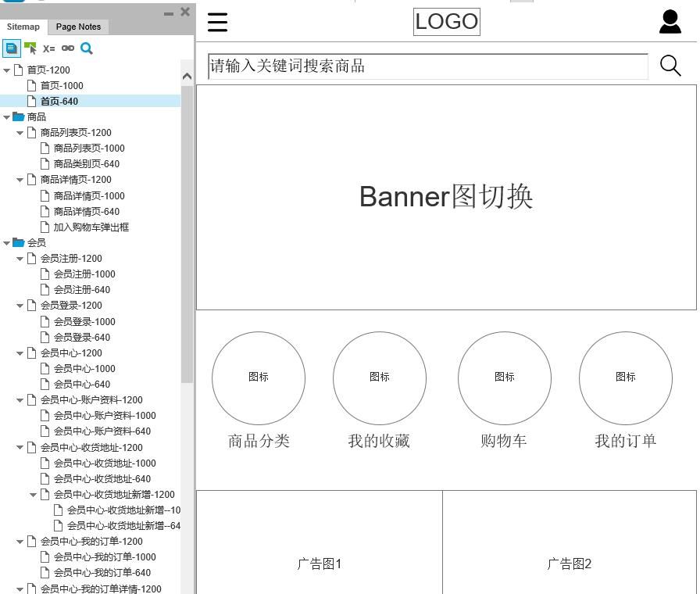Viewport: 700px width, 594px height.
Task: Open the 会员登录-640 page
Action: 81,338
